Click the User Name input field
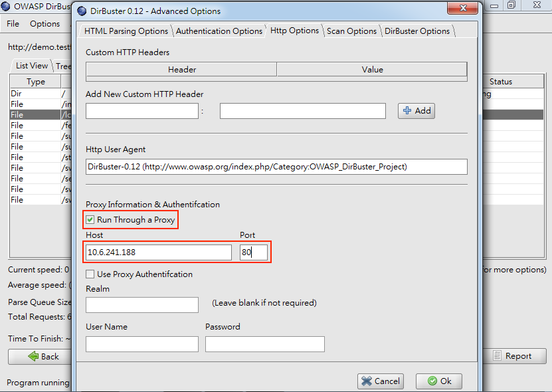The width and height of the screenshot is (552, 392). point(142,344)
